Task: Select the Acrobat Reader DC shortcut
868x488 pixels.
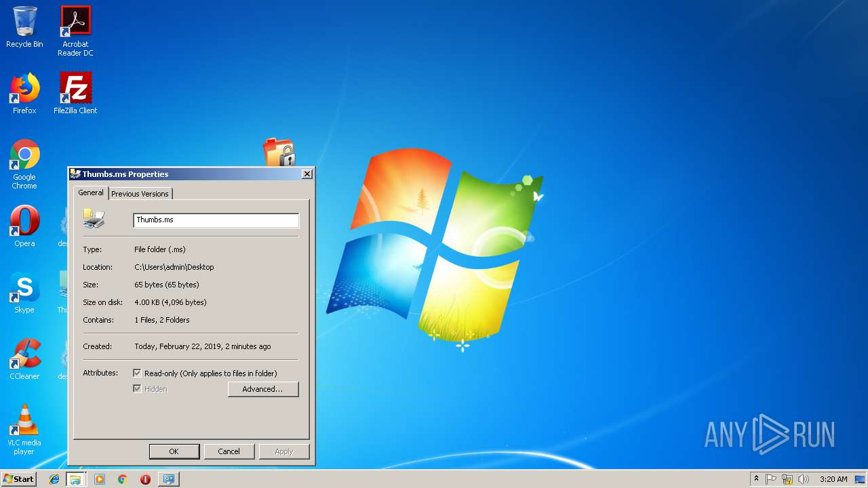Action: 75,31
